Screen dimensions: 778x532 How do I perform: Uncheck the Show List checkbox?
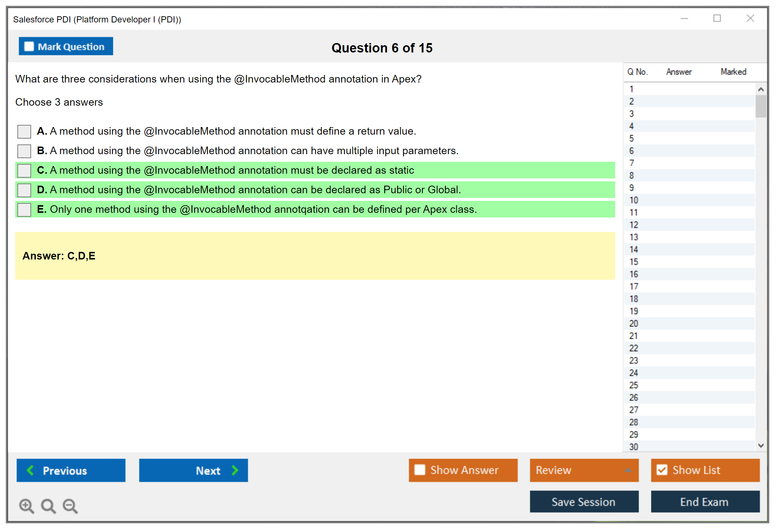pyautogui.click(x=662, y=470)
